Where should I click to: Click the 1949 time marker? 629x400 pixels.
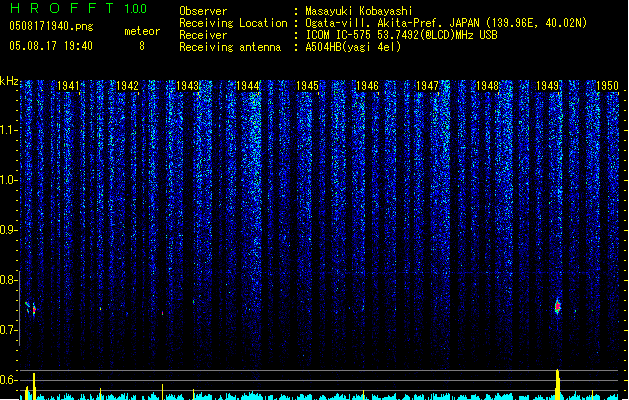coord(547,86)
